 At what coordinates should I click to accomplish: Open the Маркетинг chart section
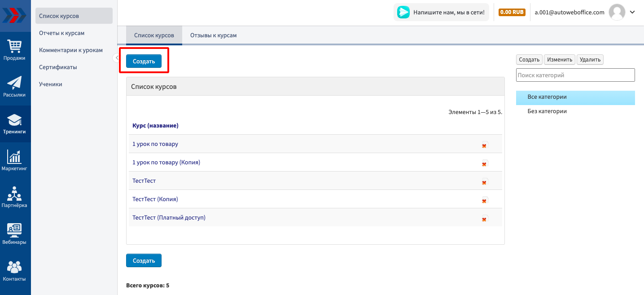tap(15, 160)
